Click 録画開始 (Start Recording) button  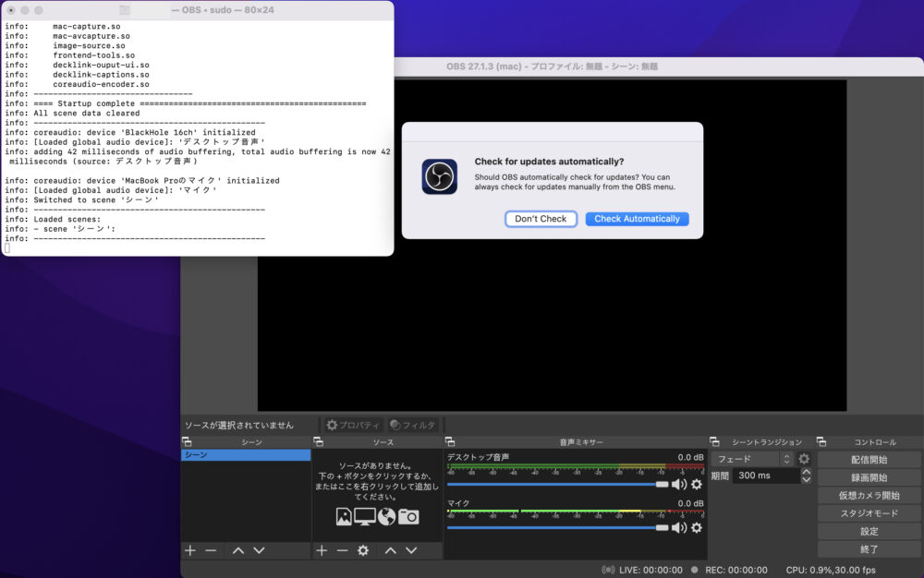pos(869,478)
